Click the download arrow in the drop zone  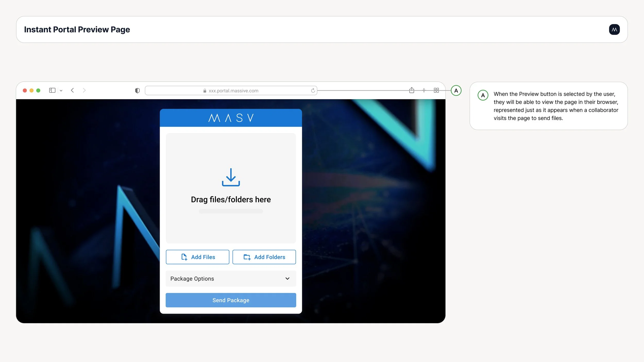point(231,178)
